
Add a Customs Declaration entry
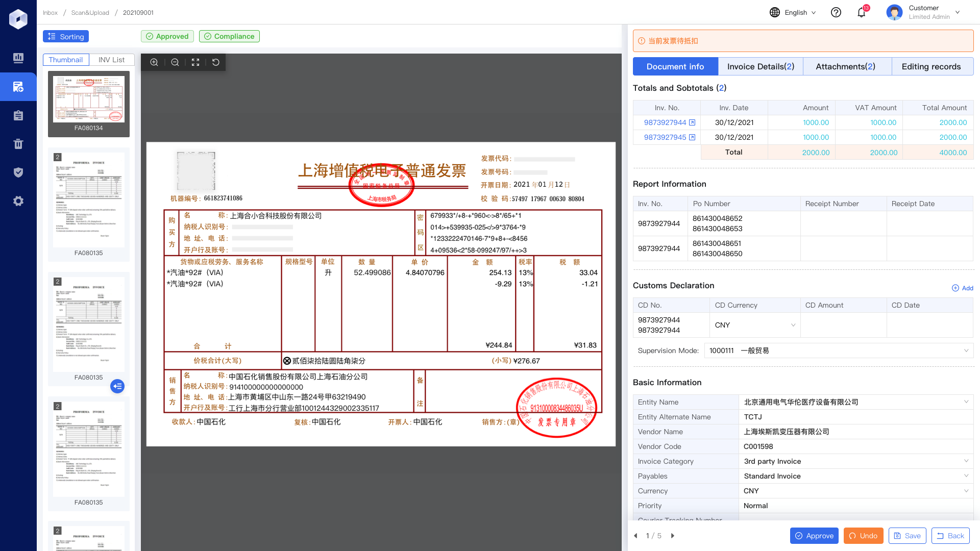coord(963,288)
